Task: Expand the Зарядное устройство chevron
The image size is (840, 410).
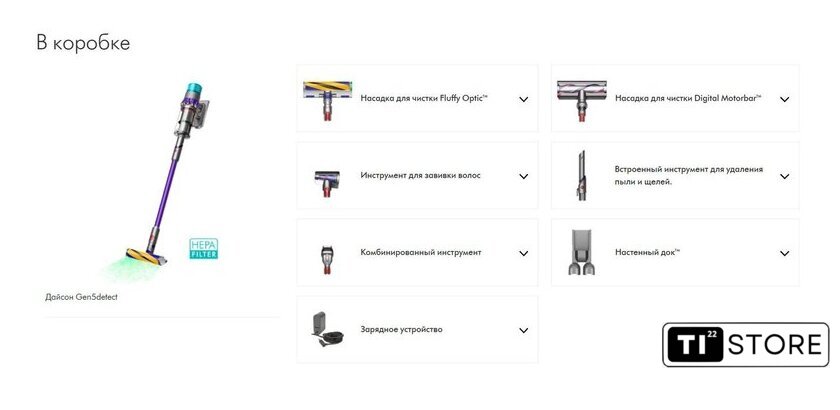Action: coord(523,331)
